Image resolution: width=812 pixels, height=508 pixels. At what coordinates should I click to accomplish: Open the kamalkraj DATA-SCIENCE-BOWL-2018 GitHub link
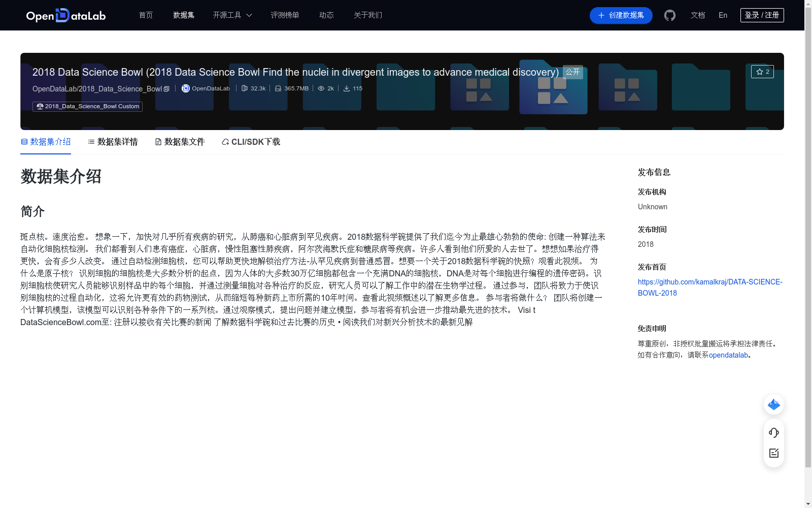[x=710, y=288]
